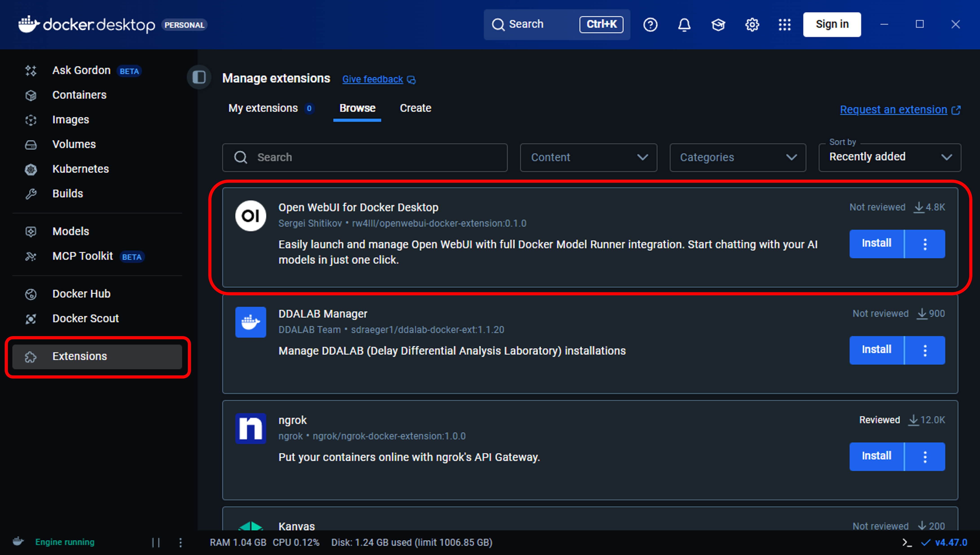Click the Give feedback link
The image size is (980, 555).
(372, 79)
